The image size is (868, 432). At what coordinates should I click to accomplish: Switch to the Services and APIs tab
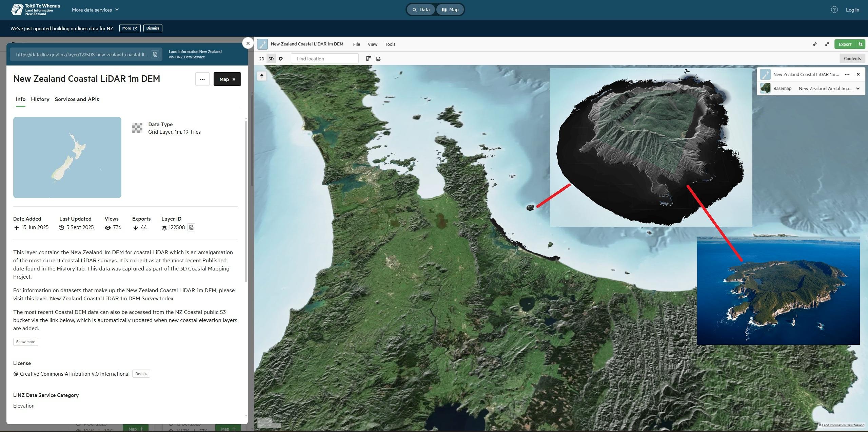77,99
